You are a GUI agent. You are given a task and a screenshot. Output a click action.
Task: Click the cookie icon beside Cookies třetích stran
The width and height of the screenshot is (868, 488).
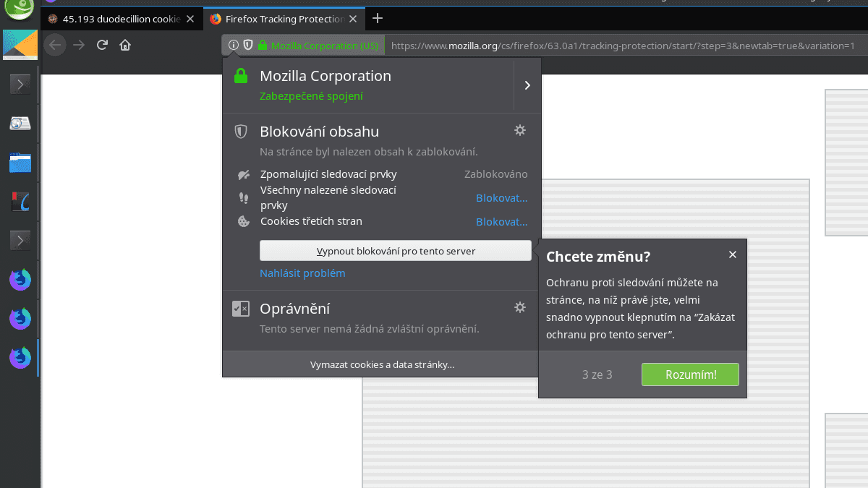(243, 221)
